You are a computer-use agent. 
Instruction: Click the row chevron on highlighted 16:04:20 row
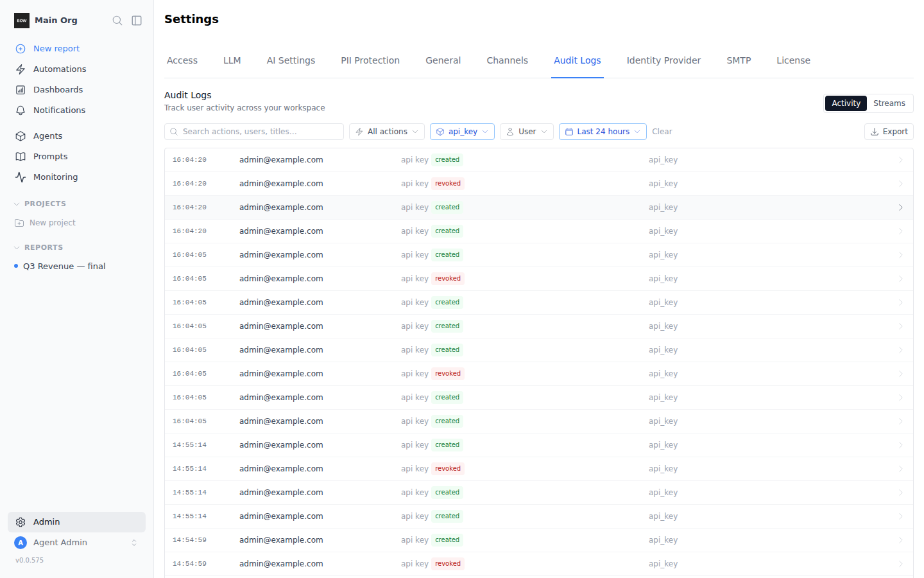click(901, 207)
